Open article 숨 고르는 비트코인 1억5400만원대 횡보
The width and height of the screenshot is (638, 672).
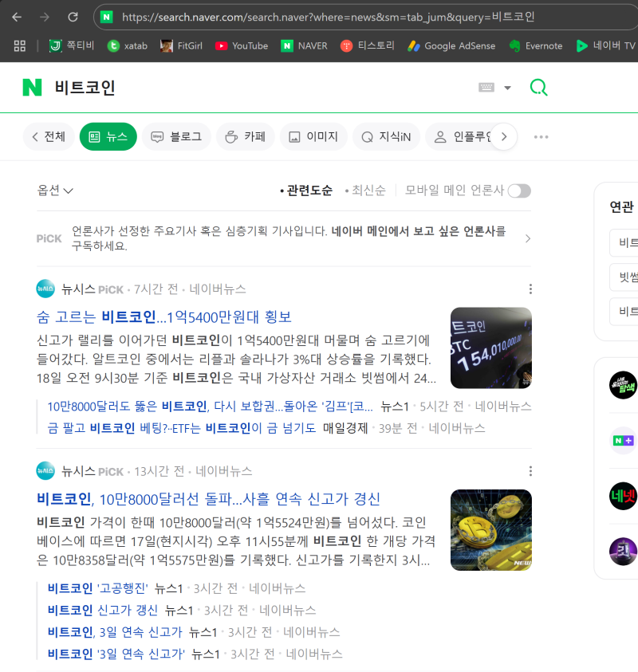[163, 317]
